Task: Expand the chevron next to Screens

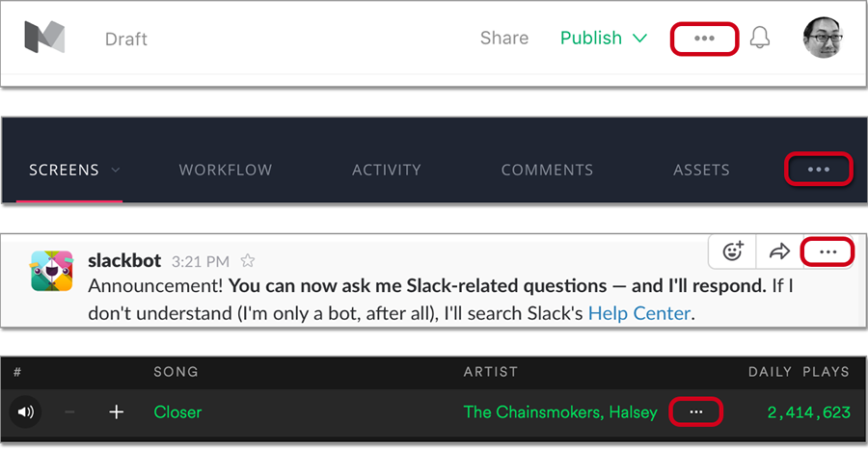Action: click(116, 170)
